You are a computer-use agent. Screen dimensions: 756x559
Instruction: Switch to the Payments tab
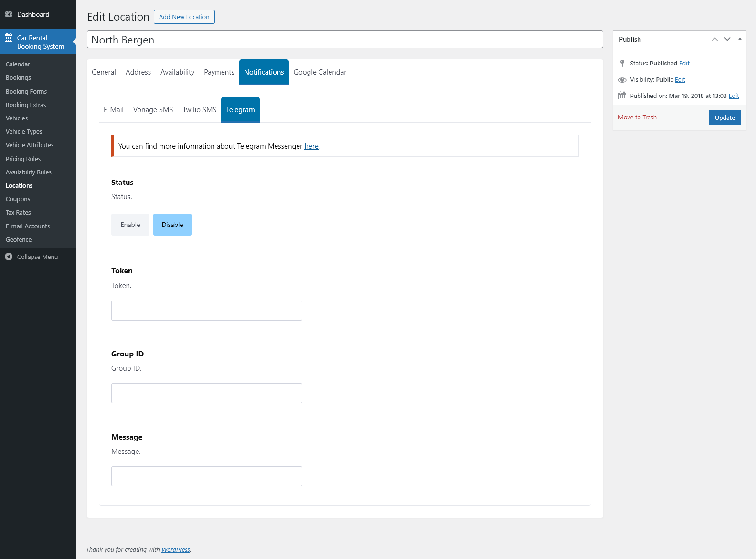[219, 72]
